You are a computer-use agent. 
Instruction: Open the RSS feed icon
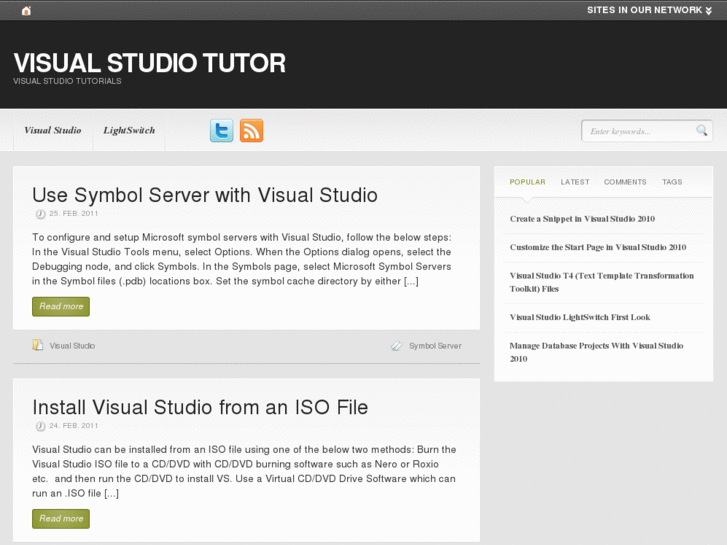click(x=251, y=130)
